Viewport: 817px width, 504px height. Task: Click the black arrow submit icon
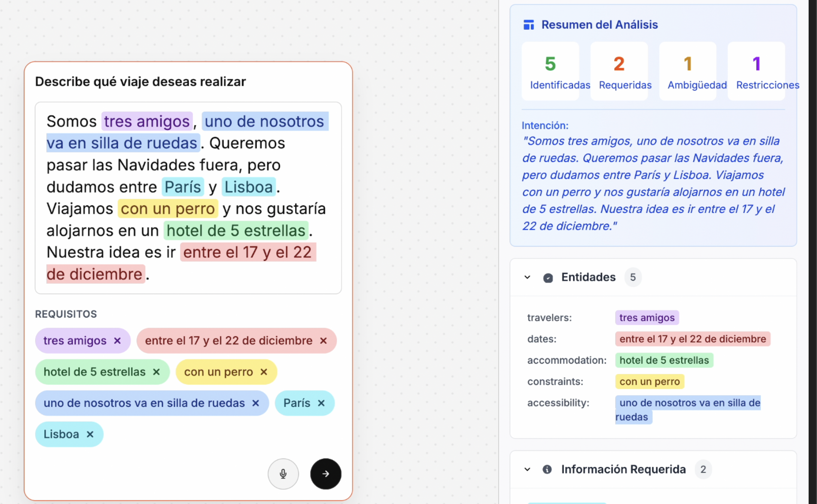325,474
